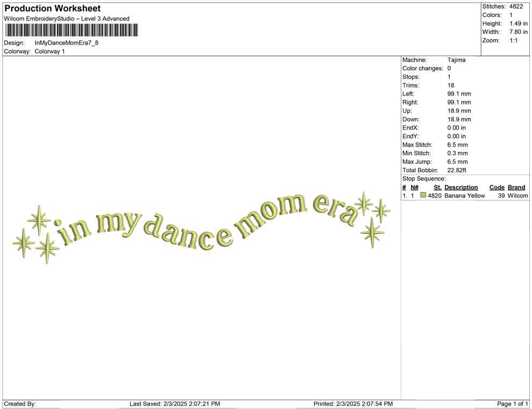Image resolution: width=532 pixels, height=409 pixels.
Task: Click the Brand column header
Action: (516, 187)
